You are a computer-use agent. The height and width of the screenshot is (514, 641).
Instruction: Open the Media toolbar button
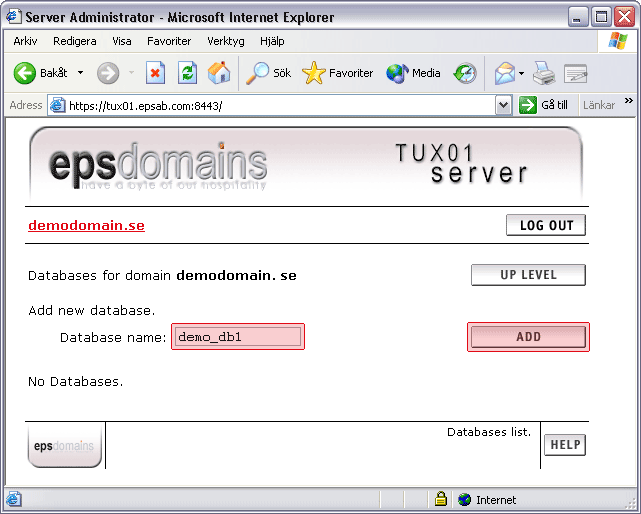coord(413,73)
